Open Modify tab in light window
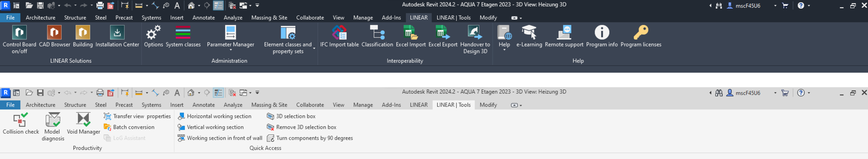 coord(488,105)
